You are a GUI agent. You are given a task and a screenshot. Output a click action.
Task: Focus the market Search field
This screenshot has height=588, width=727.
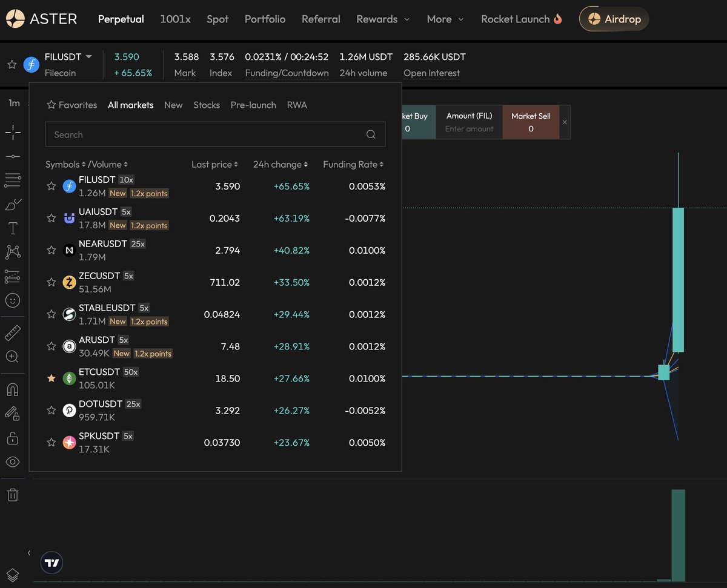[x=215, y=134]
